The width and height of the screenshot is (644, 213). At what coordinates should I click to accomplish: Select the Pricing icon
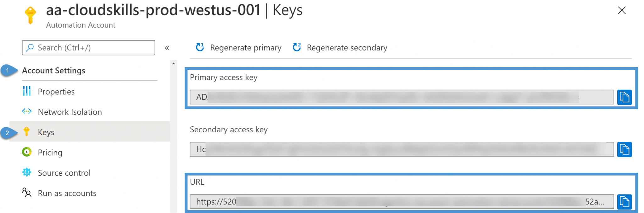click(x=27, y=152)
